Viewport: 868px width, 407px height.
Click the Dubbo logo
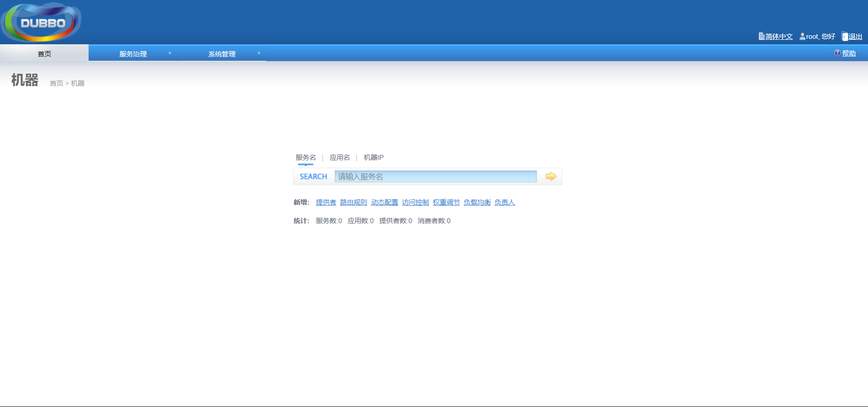point(41,22)
